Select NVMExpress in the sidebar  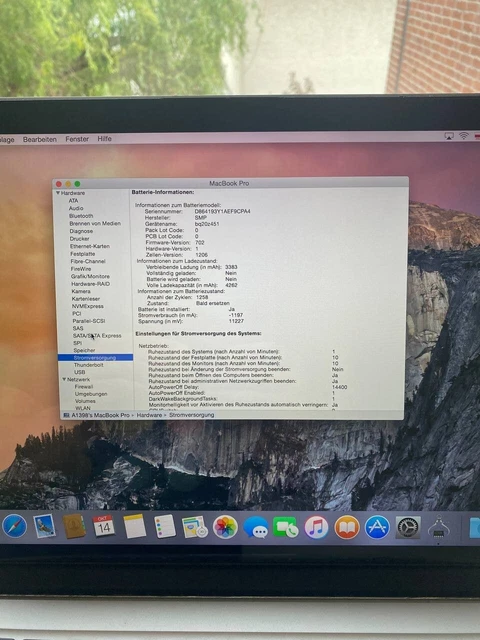tap(87, 306)
